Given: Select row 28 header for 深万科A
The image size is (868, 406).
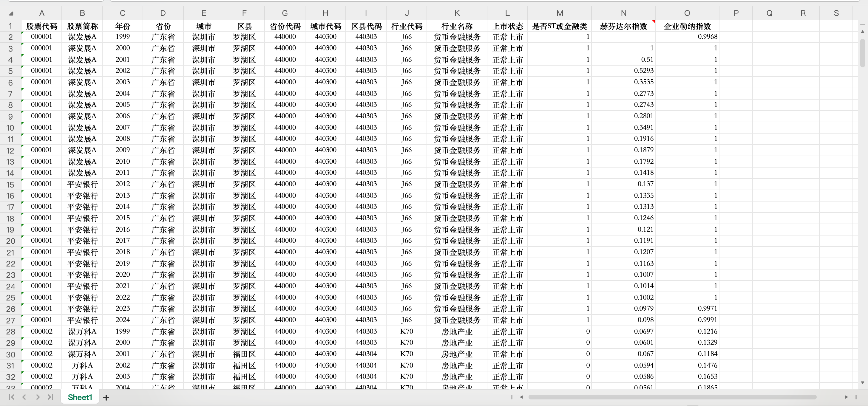Looking at the screenshot, I should [x=10, y=331].
